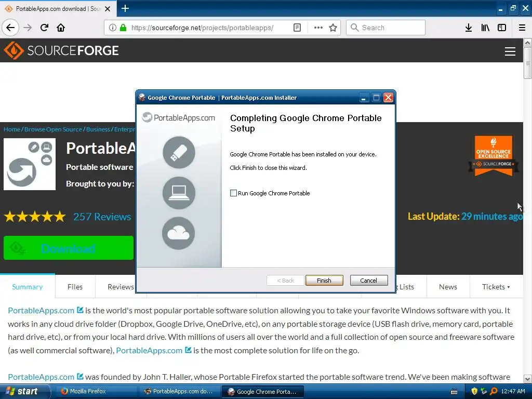Select the Summary tab
The width and height of the screenshot is (532, 399).
pos(28,287)
